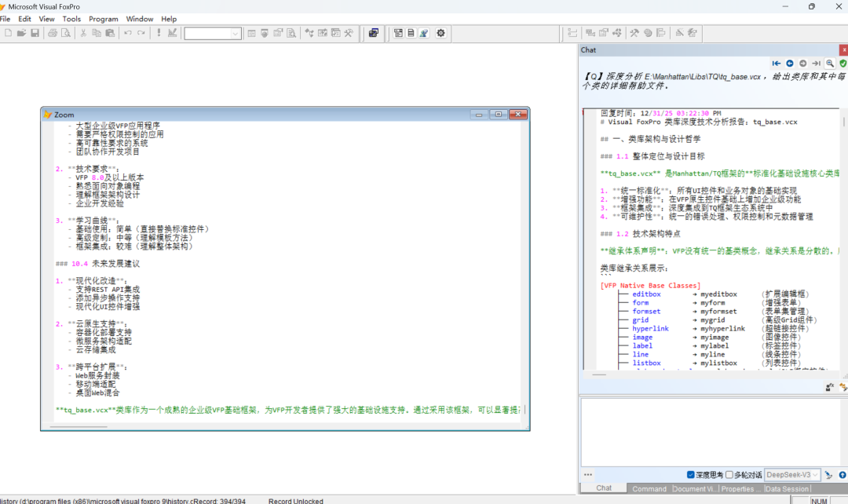Click the Open file folder icon

click(x=21, y=33)
